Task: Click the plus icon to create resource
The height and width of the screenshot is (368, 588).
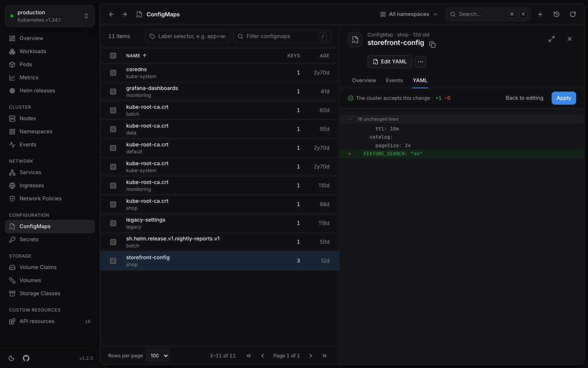Action: 540,14
